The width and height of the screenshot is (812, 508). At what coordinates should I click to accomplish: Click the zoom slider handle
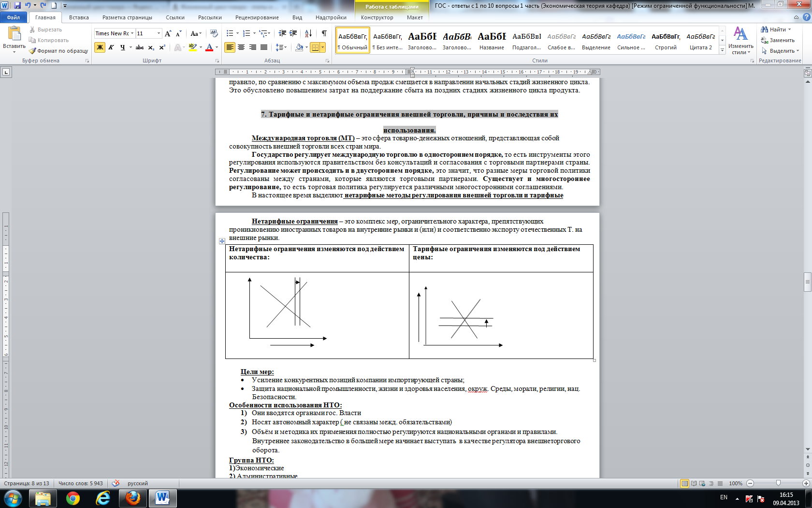pos(778,483)
